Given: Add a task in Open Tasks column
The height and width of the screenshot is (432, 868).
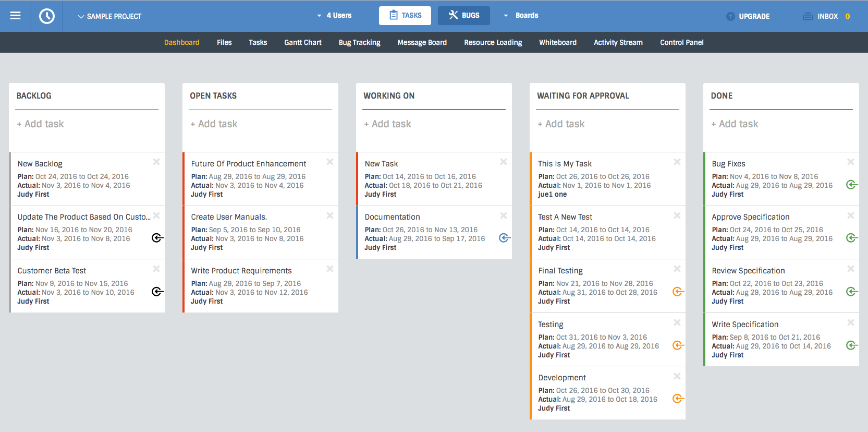Looking at the screenshot, I should [214, 124].
